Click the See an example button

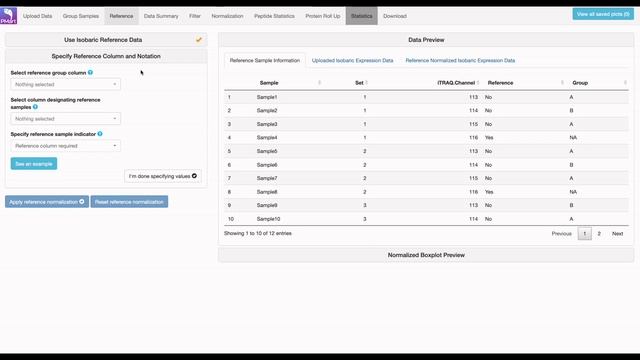click(x=34, y=164)
